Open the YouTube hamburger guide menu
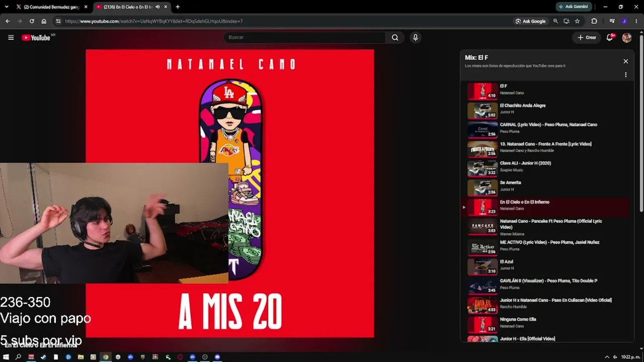 [11, 37]
